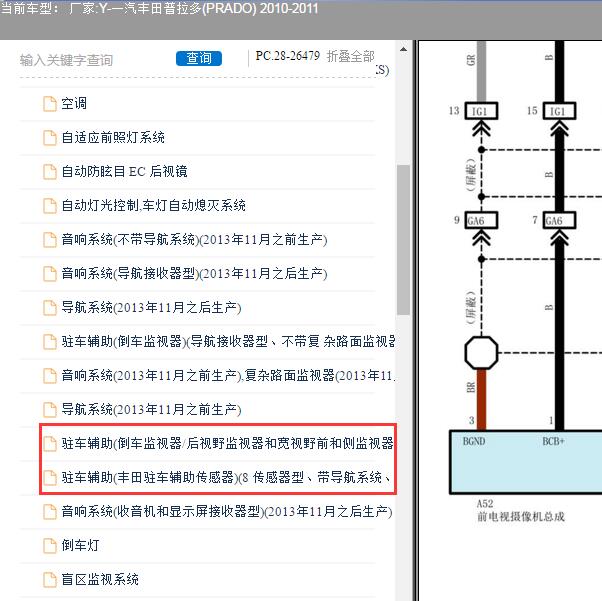Click the file icon beside 自动灯光控制,车灯自动熄灭系统
The width and height of the screenshot is (602, 601).
50,205
